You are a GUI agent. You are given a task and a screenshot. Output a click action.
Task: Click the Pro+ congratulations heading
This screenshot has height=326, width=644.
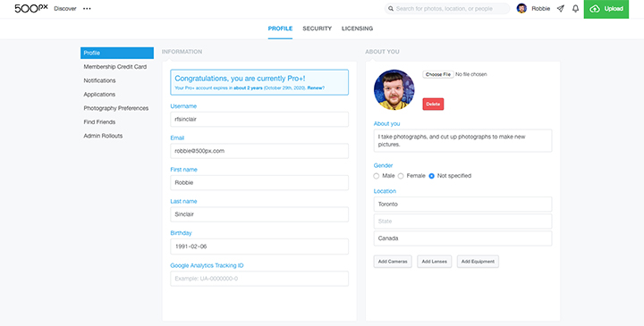click(x=240, y=79)
